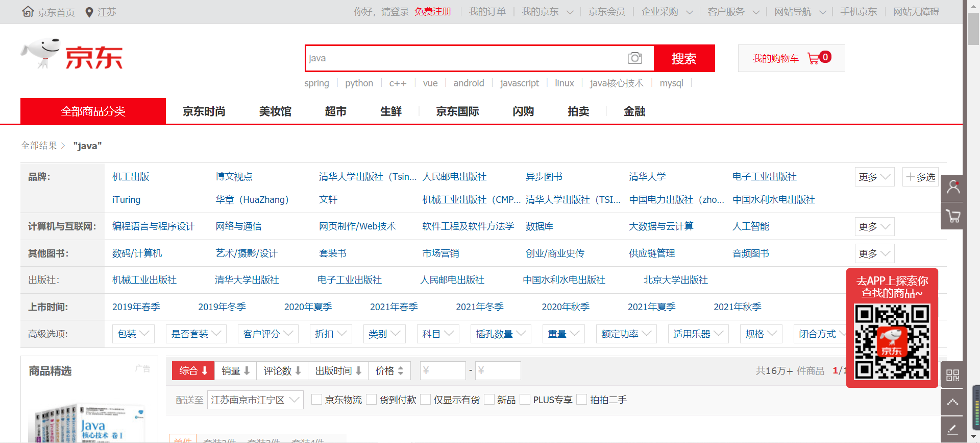Expand 客户服务 top menu
Screen dimensions: 980x443
click(x=733, y=12)
